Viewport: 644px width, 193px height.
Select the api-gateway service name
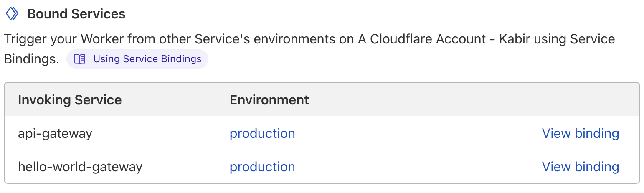point(55,134)
